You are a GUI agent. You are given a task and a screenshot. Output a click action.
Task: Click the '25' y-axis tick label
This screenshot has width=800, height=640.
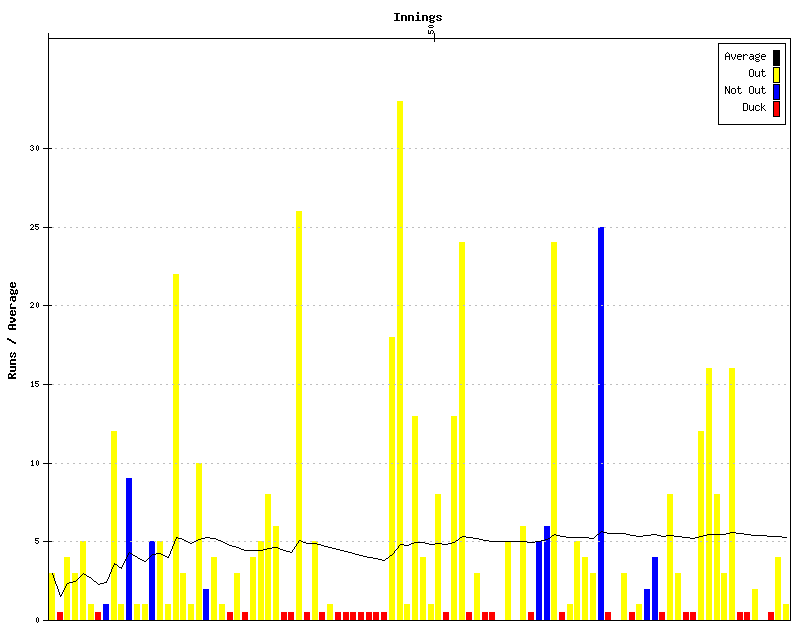coord(34,227)
